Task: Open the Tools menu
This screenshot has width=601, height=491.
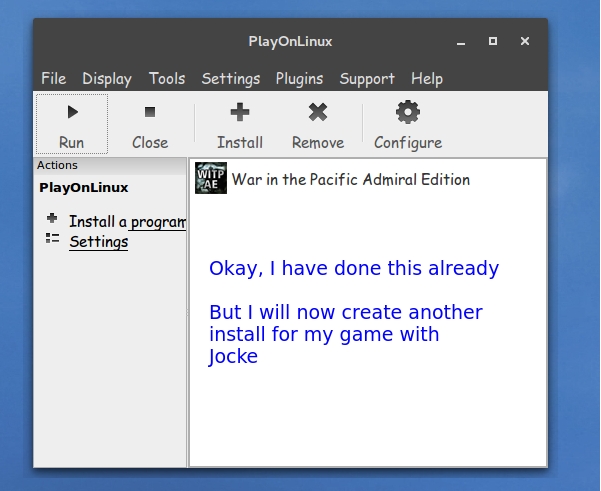Action: coord(167,79)
